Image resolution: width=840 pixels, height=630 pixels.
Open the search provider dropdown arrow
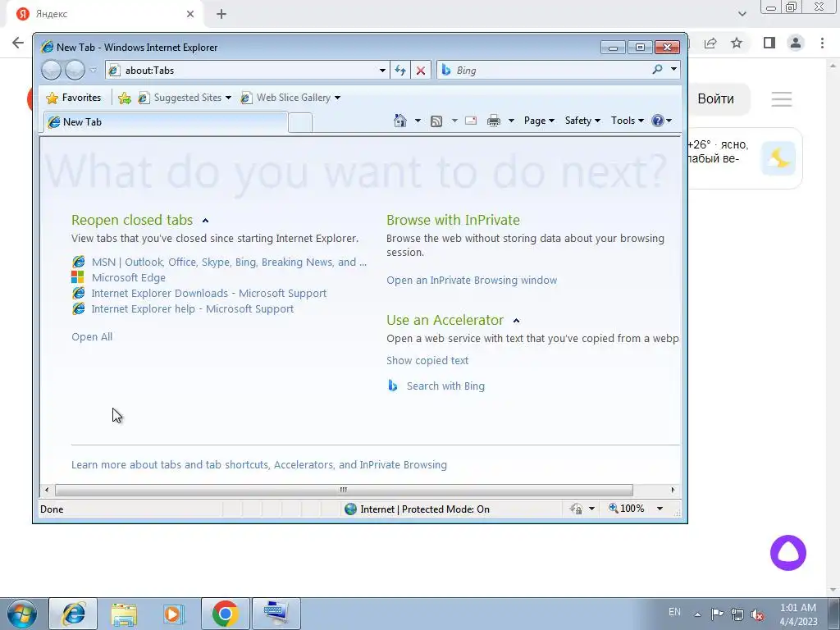point(674,70)
